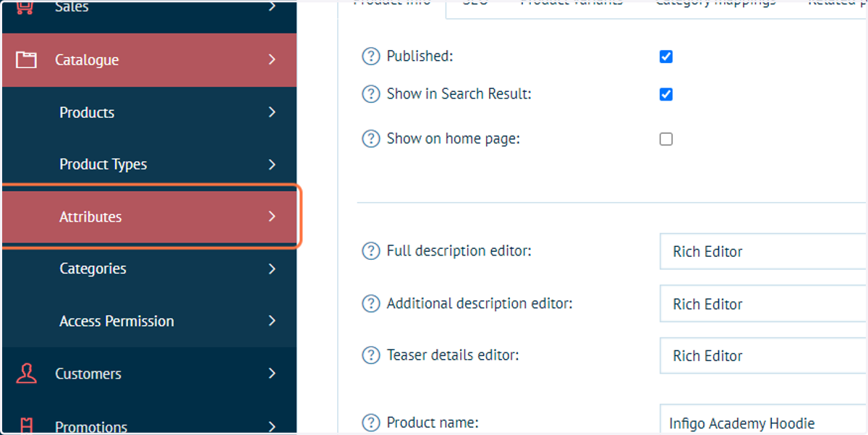This screenshot has width=868, height=435.
Task: Open help icon for Full description editor
Action: [370, 251]
